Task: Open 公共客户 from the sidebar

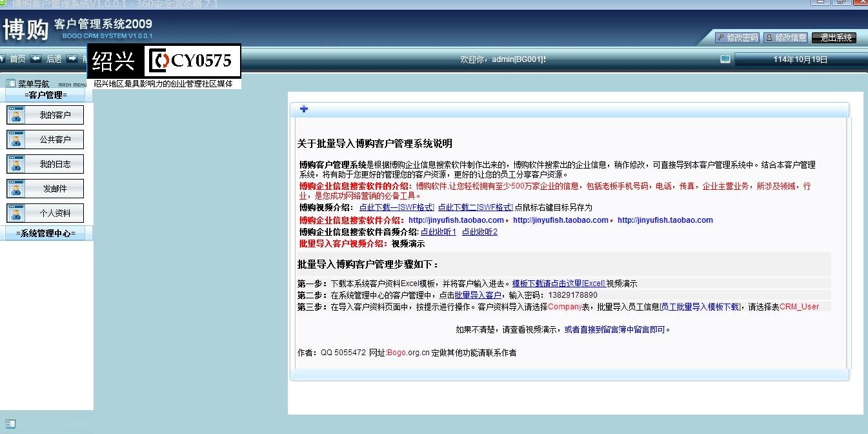Action: 45,139
